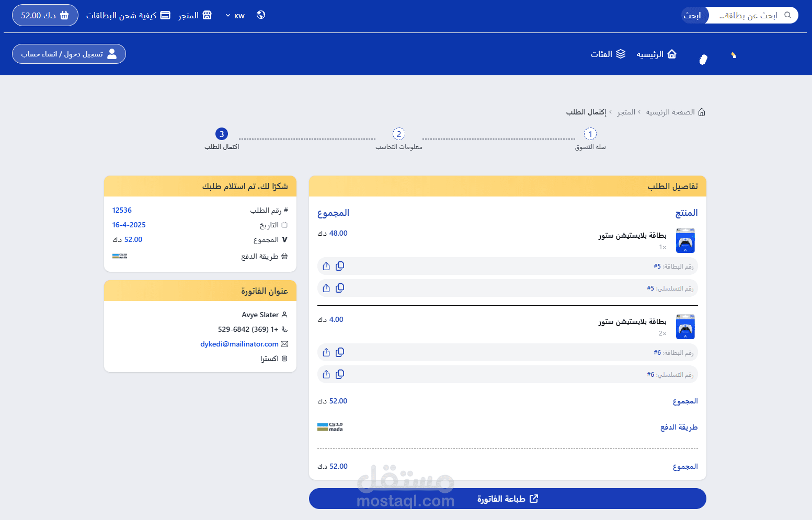Copy card number #5
Image resolution: width=812 pixels, height=520 pixels.
coord(340,266)
